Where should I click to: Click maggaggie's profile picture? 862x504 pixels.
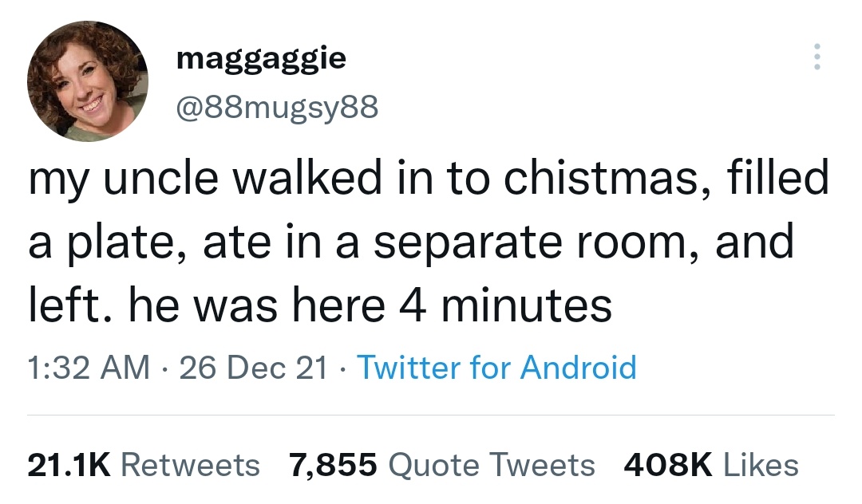coord(88,82)
